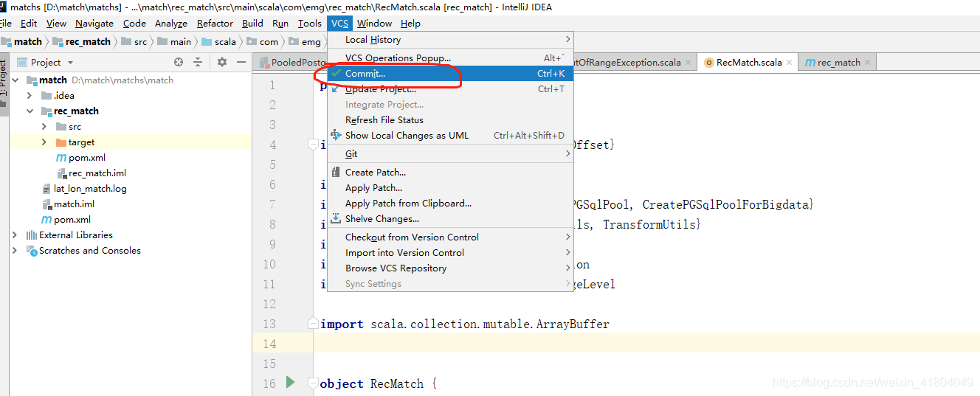
Task: Open the Run menu
Action: click(280, 24)
